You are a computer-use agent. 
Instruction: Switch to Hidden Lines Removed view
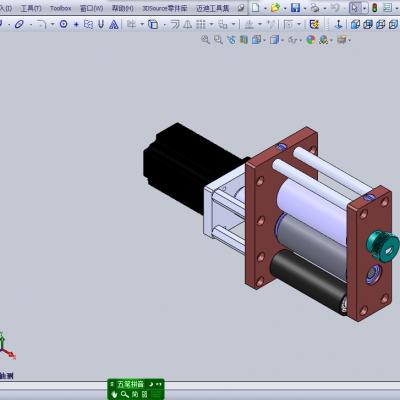(368, 24)
